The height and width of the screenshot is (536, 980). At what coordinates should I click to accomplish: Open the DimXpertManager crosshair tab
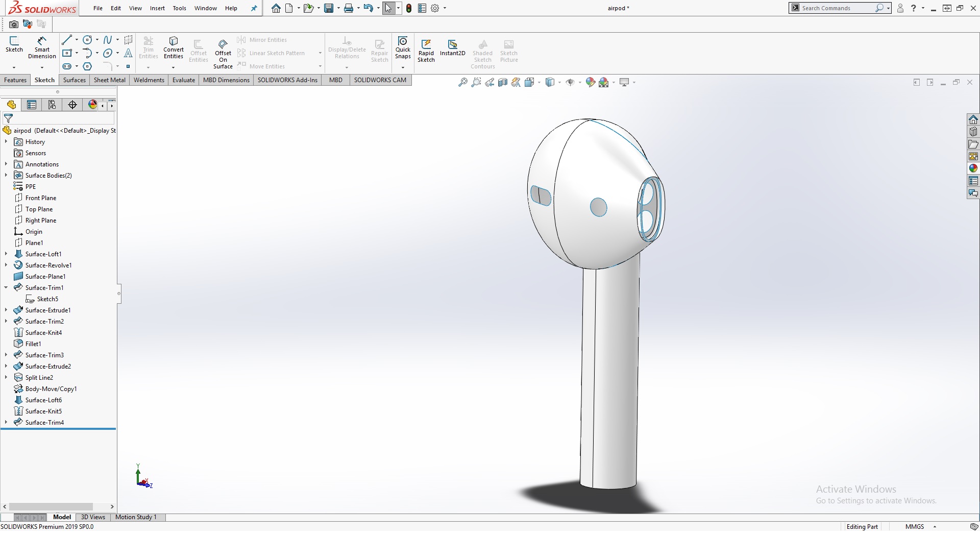coord(72,105)
